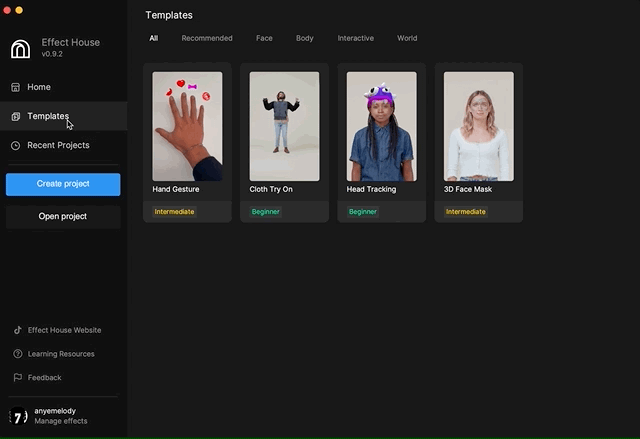
Task: Click the Home sidebar icon
Action: 16,87
